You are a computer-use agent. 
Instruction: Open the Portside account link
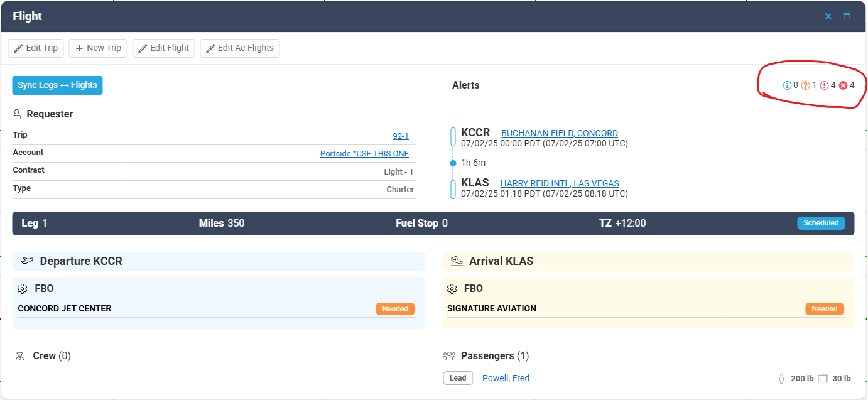click(364, 154)
